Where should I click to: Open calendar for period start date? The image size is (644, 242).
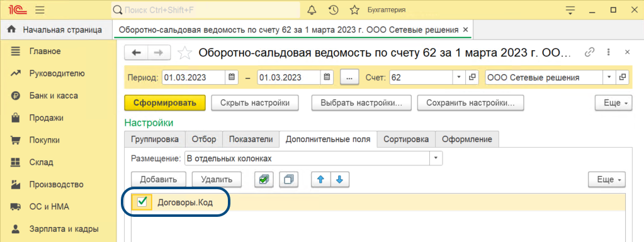(x=231, y=77)
